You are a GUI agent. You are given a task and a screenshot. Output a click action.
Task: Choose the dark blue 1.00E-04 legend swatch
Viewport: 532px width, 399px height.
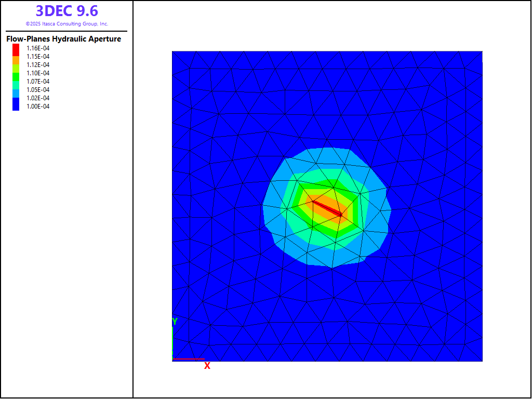[x=16, y=106]
